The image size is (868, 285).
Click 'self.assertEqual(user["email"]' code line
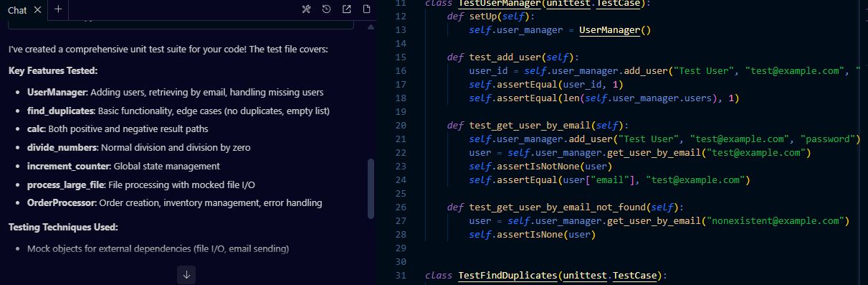(x=609, y=180)
